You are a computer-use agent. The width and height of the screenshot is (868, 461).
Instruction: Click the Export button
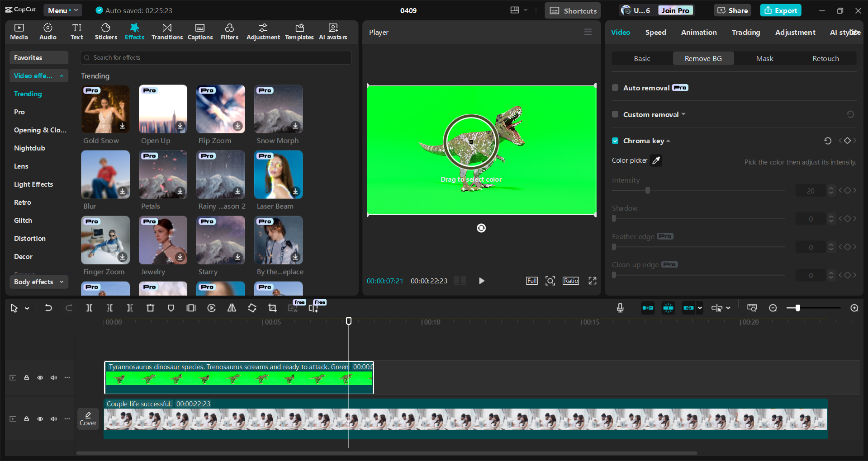pos(780,10)
